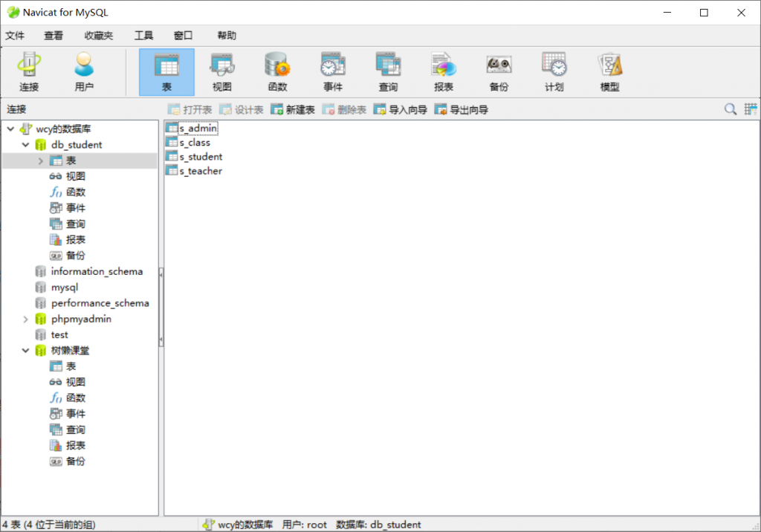
Task: Open the Model (模型) toolbar icon
Action: (x=609, y=72)
